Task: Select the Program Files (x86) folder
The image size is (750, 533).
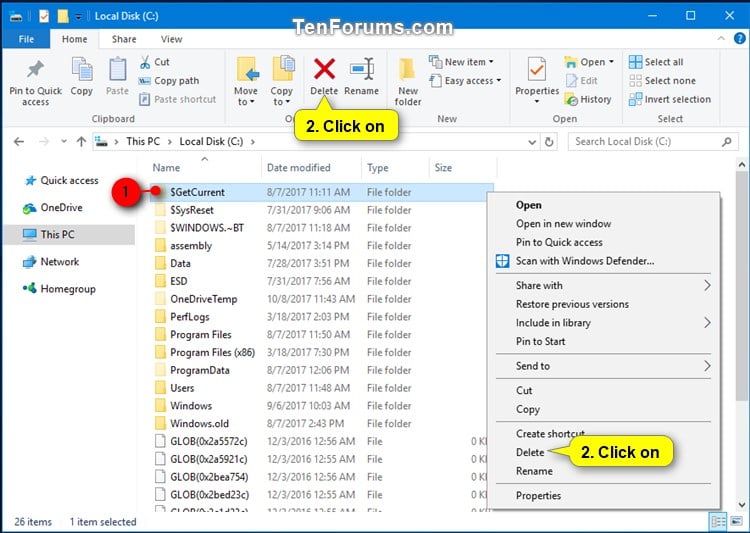Action: click(x=321, y=353)
